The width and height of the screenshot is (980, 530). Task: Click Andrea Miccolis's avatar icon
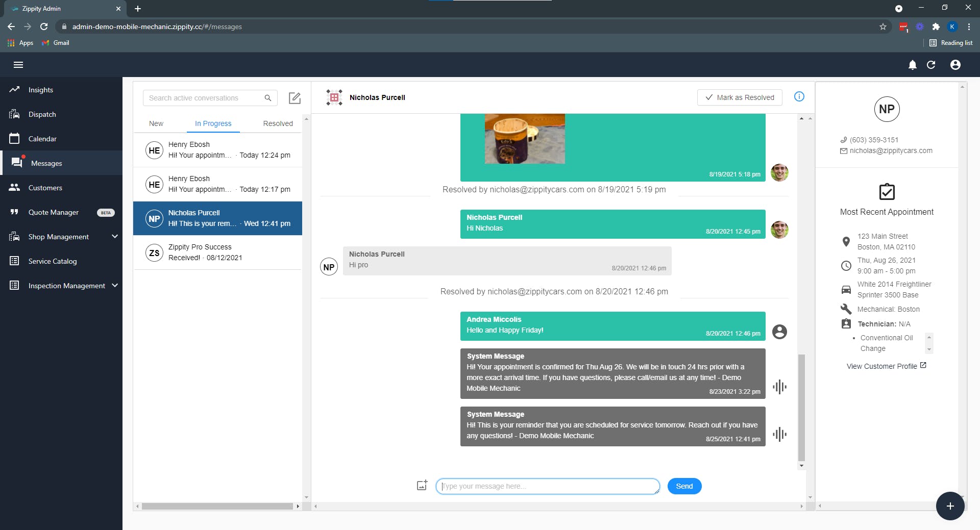tap(779, 332)
